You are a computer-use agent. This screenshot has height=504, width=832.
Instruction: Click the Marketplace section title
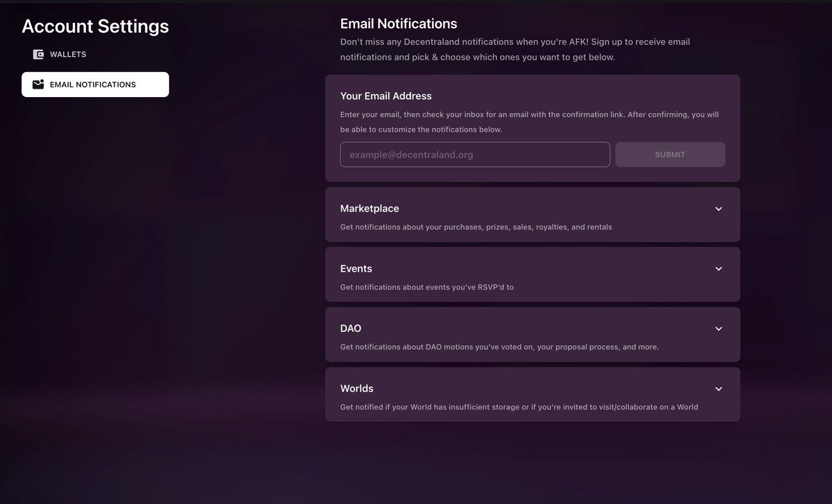click(370, 209)
